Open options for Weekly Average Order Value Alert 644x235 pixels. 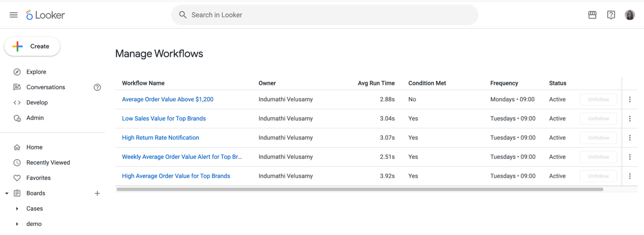click(630, 157)
